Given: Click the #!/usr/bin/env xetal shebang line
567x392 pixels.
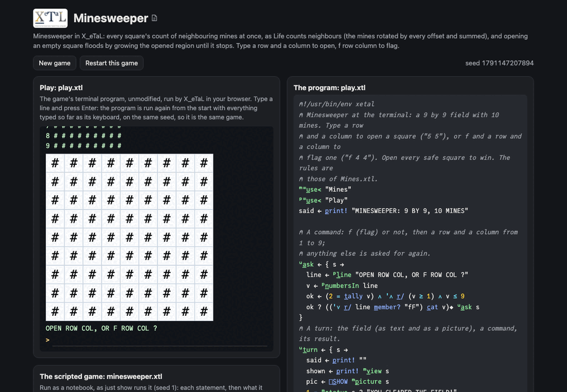Looking at the screenshot, I should [x=336, y=104].
